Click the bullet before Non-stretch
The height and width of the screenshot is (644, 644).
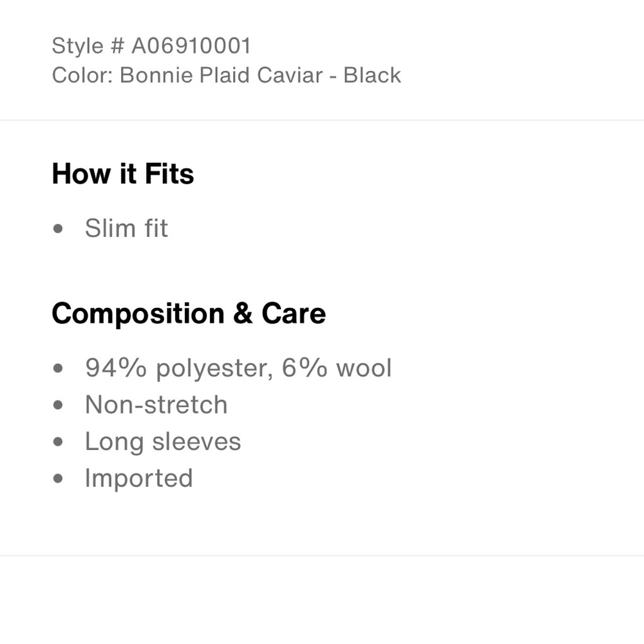point(58,405)
